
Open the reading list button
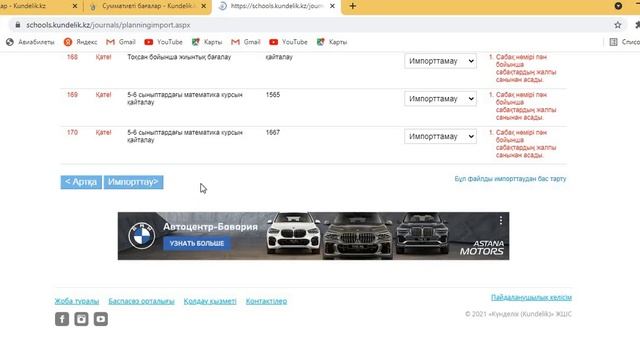[624, 42]
